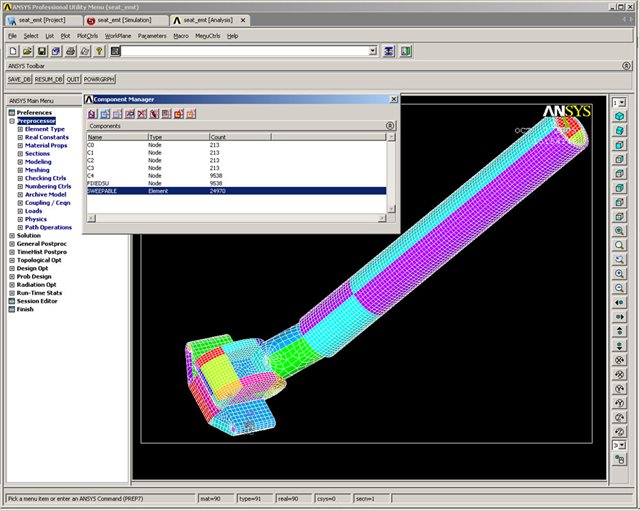The image size is (640, 511).
Task: Select the SWEEPABLE component row
Action: pyautogui.click(x=236, y=191)
